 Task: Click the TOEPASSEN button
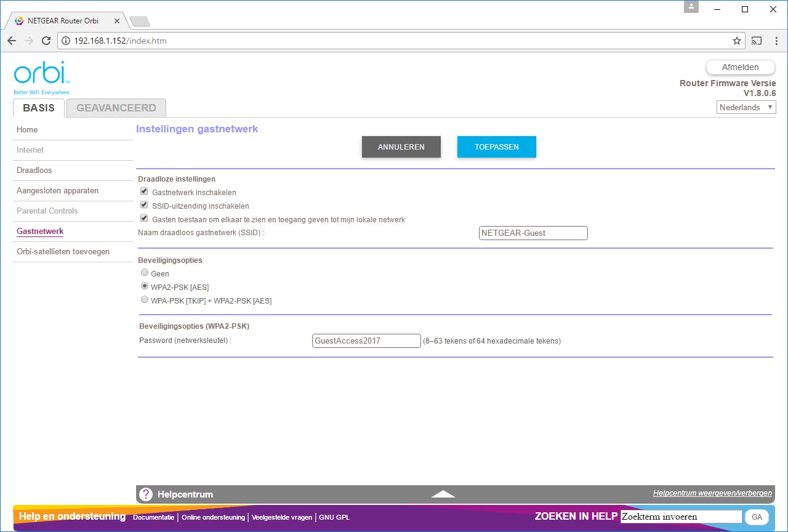(x=497, y=147)
